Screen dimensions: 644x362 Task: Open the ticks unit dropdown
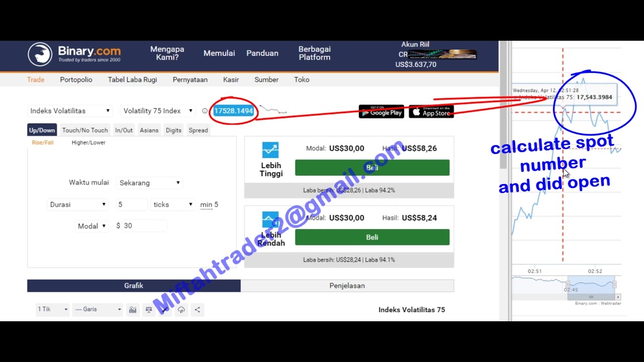click(x=173, y=205)
